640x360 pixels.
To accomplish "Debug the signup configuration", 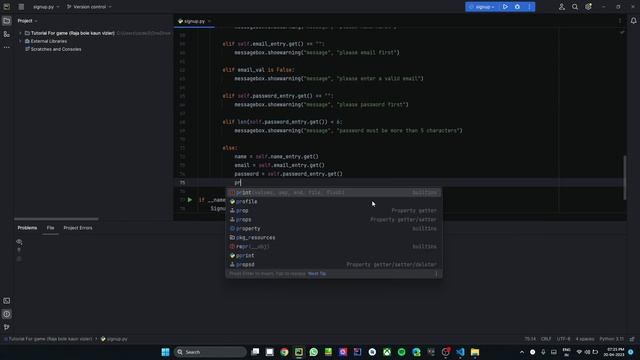I will point(517,7).
